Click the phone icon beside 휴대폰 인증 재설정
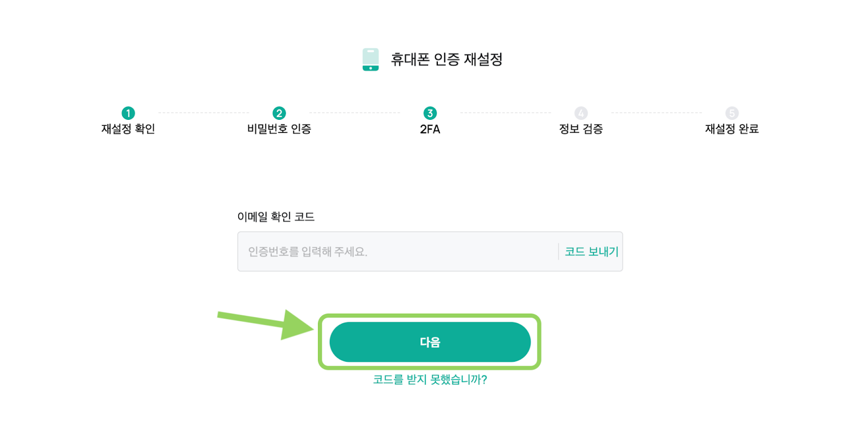 pyautogui.click(x=371, y=59)
